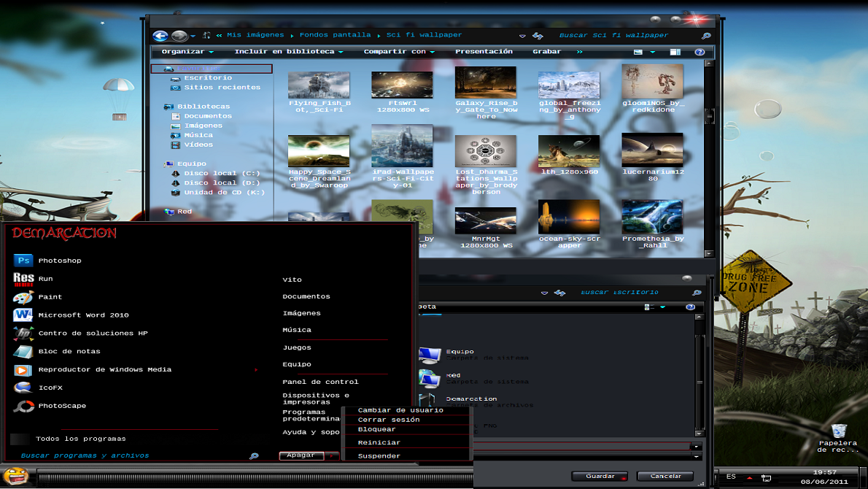This screenshot has height=489, width=868.
Task: Open the Incluir en biblioteca dropdown
Action: (x=288, y=52)
